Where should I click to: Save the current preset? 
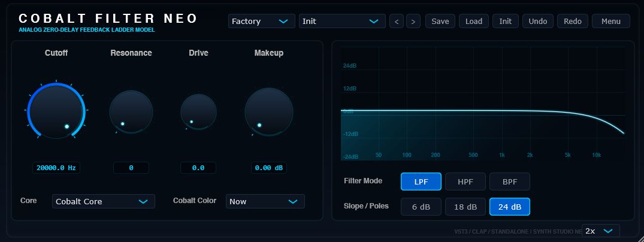(440, 22)
